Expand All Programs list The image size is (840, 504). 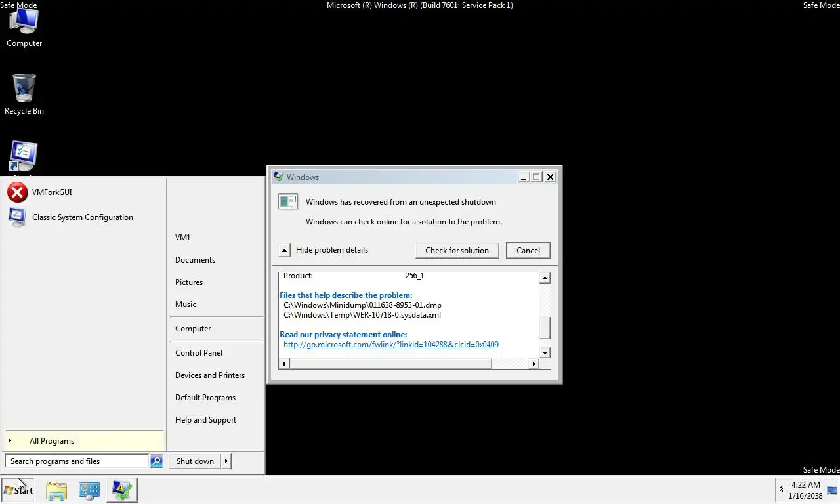point(84,441)
